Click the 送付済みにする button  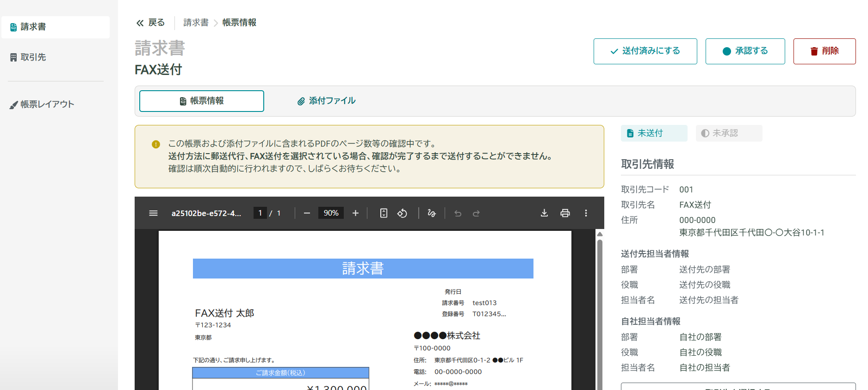[x=645, y=51]
